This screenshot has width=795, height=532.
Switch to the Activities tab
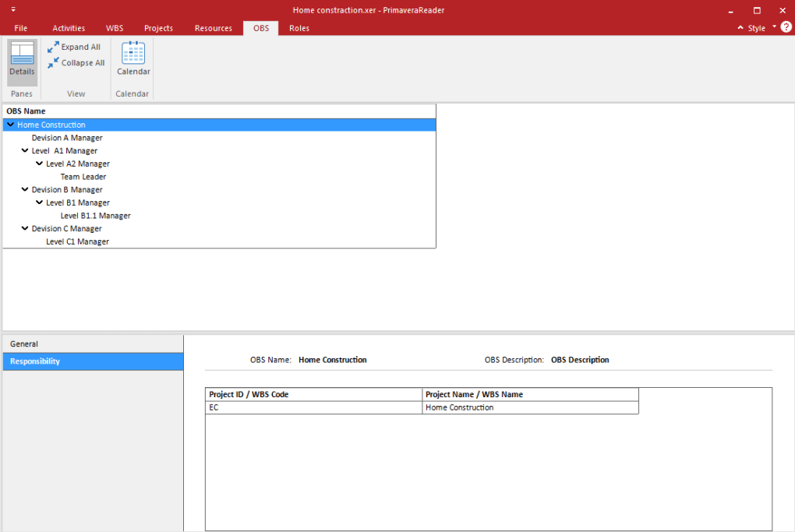tap(69, 28)
